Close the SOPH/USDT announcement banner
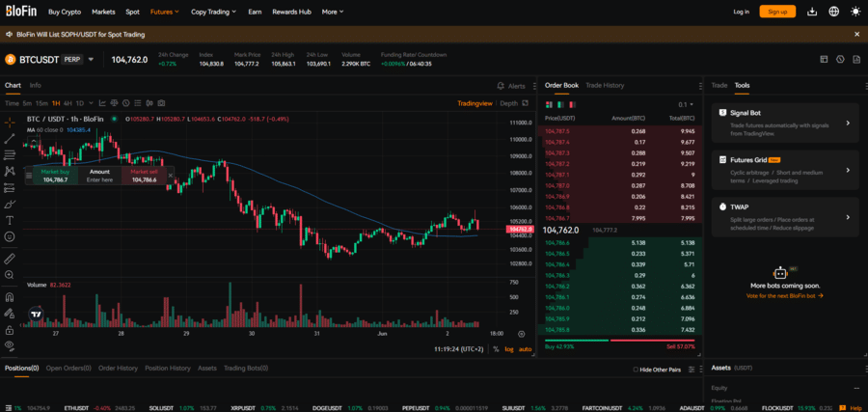Viewport: 868px width, 412px height. pos(856,35)
